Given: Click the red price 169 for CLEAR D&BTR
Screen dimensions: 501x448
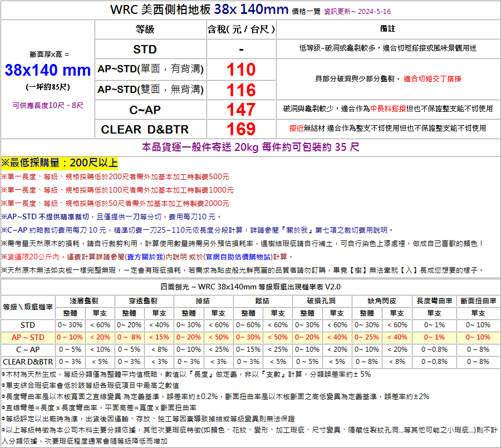Looking at the screenshot, I should [x=241, y=129].
